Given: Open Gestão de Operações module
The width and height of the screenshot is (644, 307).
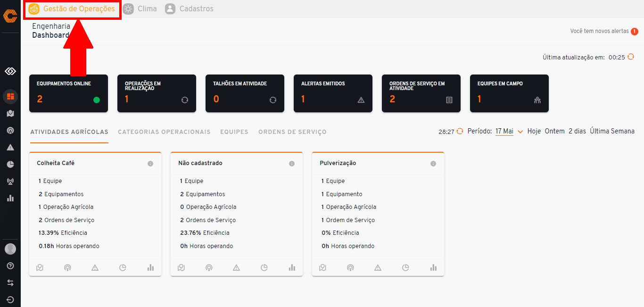Looking at the screenshot, I should click(72, 9).
